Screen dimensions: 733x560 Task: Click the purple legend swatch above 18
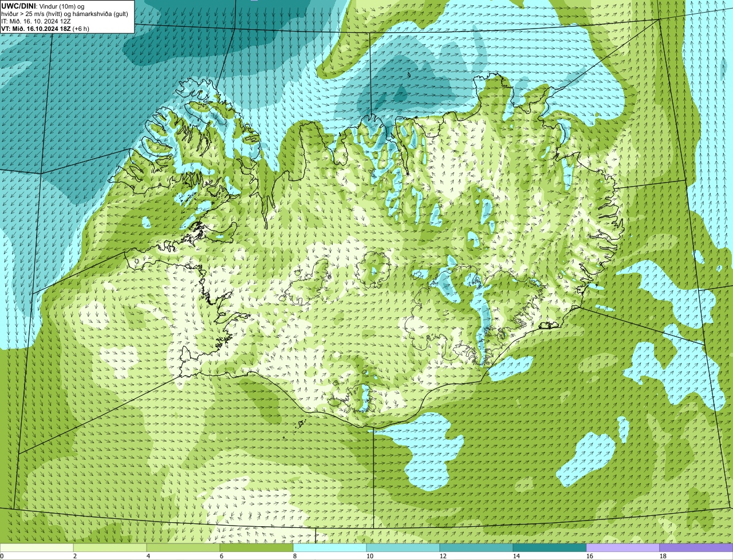click(x=696, y=547)
